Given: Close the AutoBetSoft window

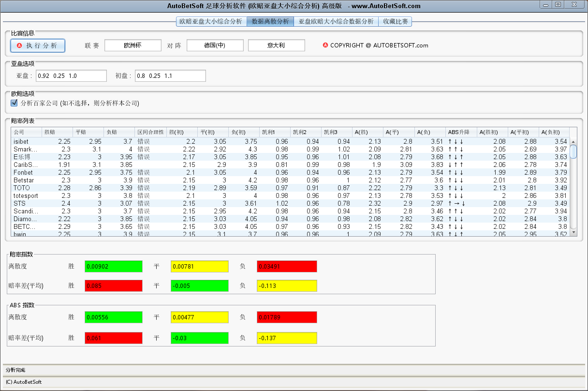Looking at the screenshot, I should click(x=574, y=4).
